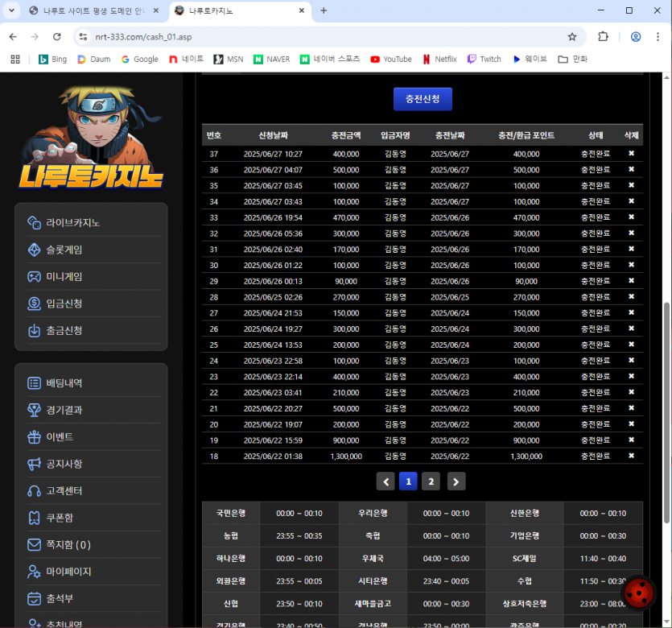Screen dimensions: 672x628
Task: Delete row 37 with the X icon
Action: [631, 154]
